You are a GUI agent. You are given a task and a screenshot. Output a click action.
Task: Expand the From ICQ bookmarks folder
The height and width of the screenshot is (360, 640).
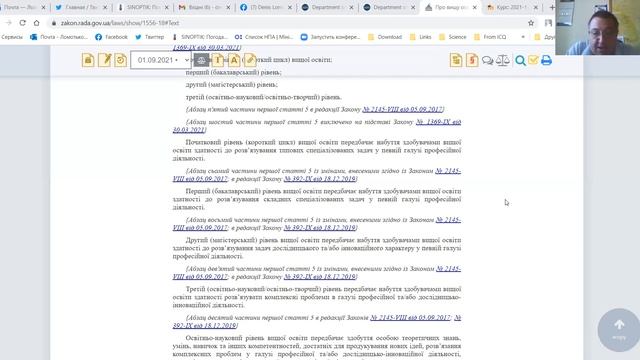point(490,37)
